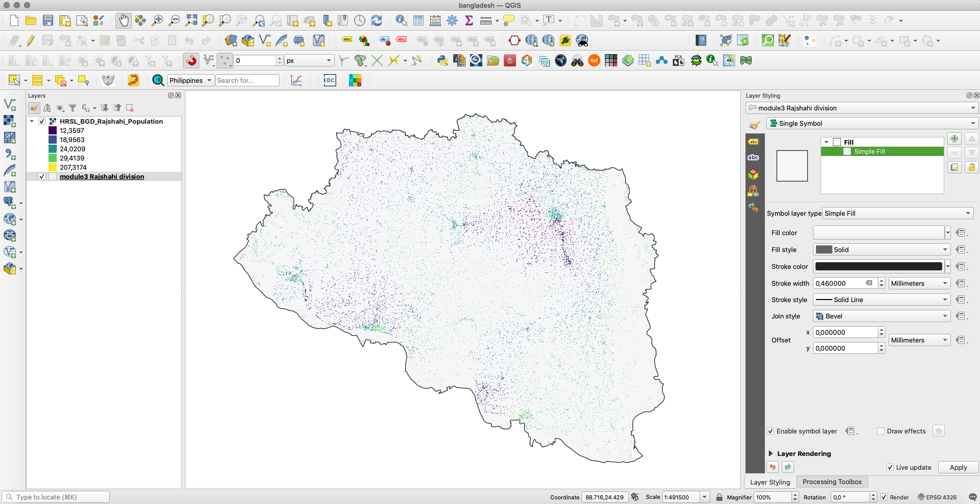Click the symbol preview swatch
This screenshot has height=504, width=980.
click(x=792, y=166)
